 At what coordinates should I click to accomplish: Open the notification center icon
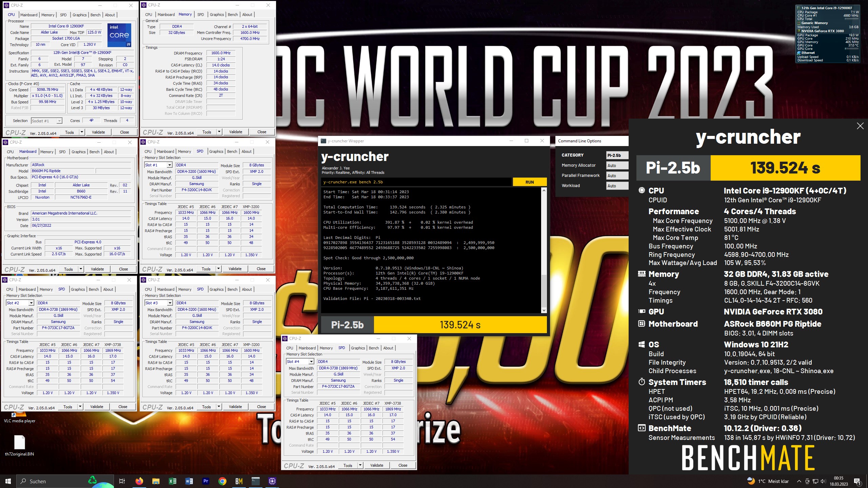pyautogui.click(x=857, y=481)
